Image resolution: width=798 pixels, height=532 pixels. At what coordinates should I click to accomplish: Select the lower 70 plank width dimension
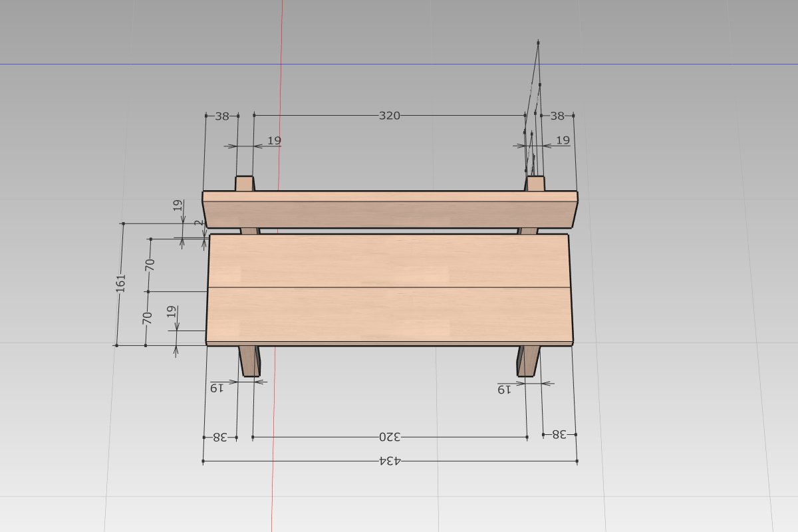coord(148,318)
